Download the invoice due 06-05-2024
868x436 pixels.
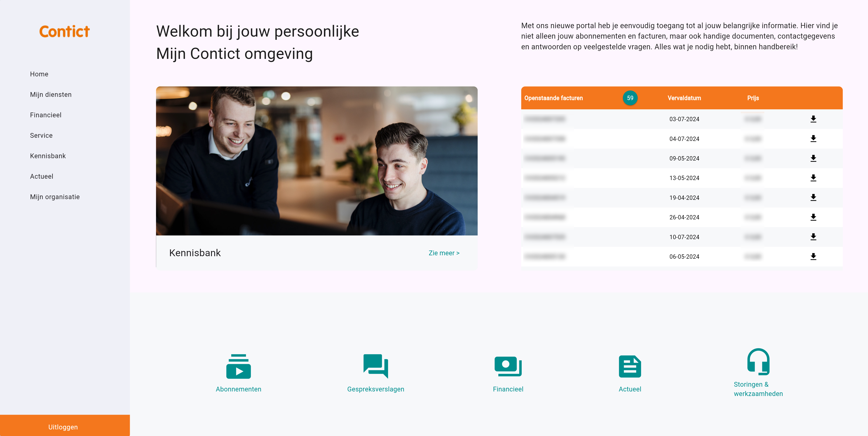coord(813,256)
